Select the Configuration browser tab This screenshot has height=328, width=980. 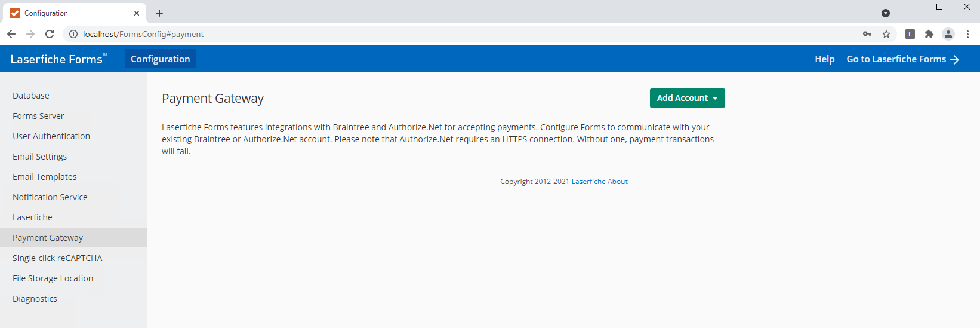pos(75,13)
